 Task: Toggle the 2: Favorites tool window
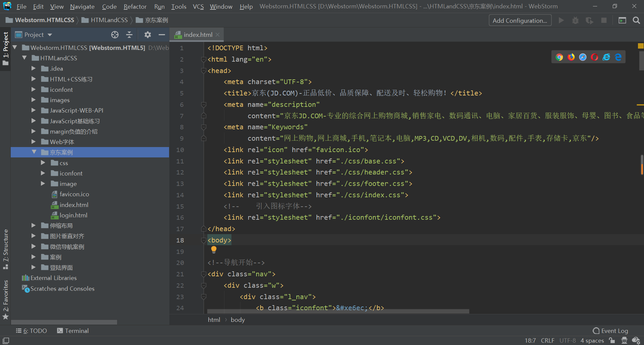point(5,299)
